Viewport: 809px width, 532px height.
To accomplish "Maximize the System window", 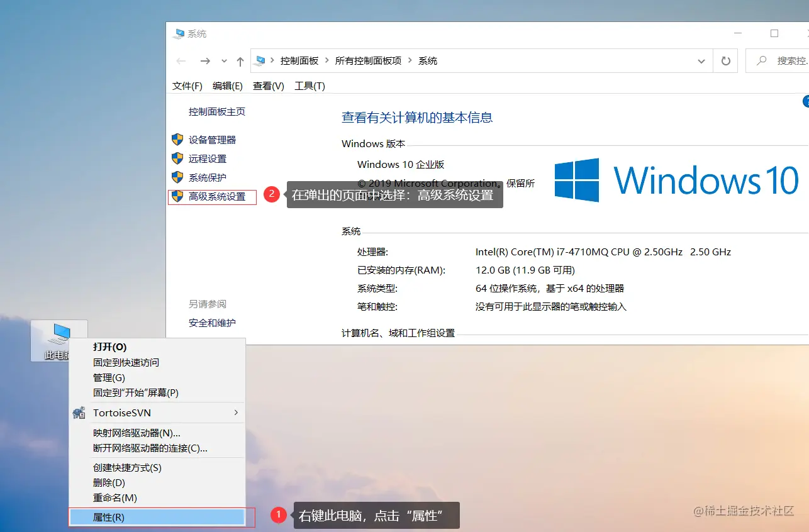I will click(774, 33).
